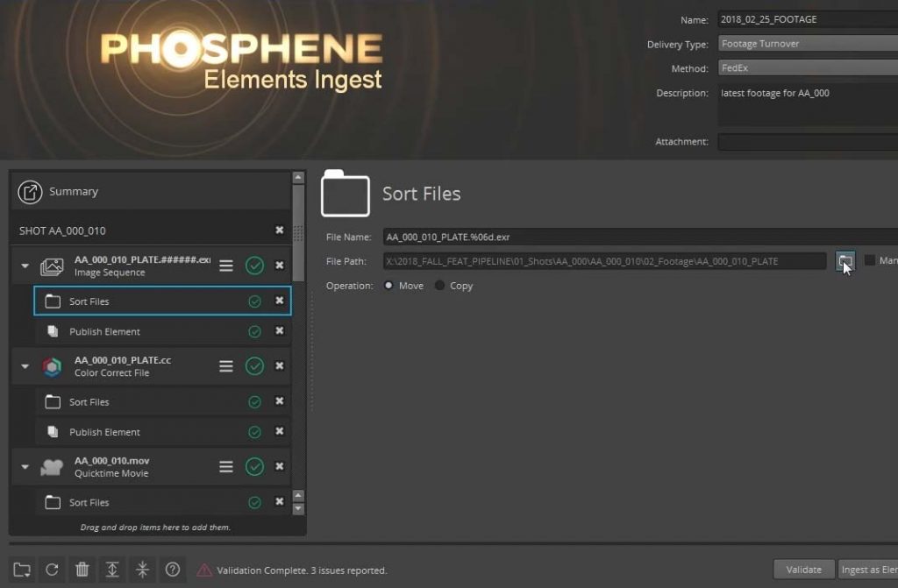Collapse the AA_000_010_PLATE image sequence group
Screen dimensions: 898x588
(25, 266)
